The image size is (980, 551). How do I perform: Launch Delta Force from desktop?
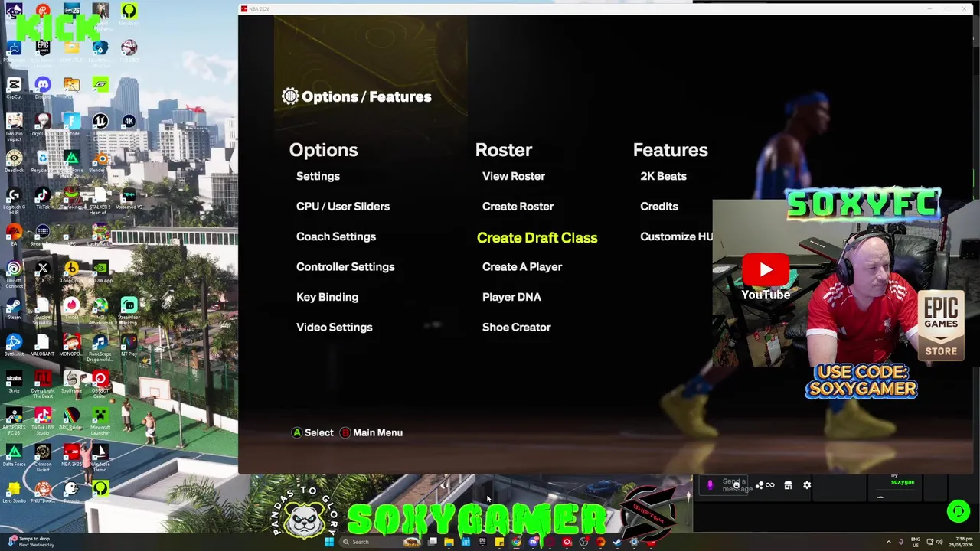[14, 455]
